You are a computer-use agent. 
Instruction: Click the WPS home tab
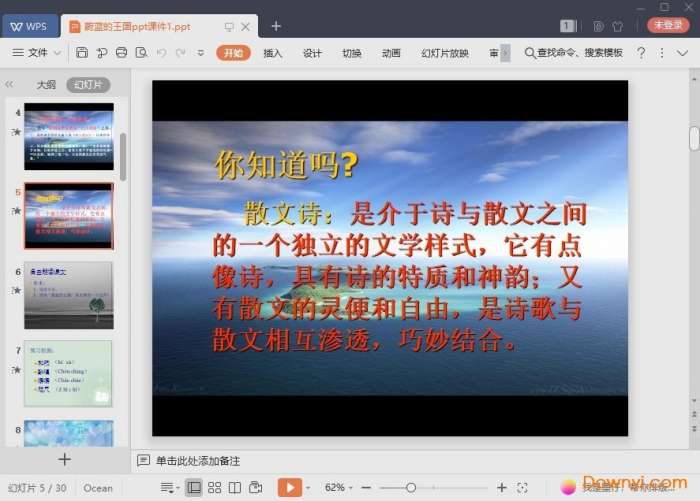(29, 26)
